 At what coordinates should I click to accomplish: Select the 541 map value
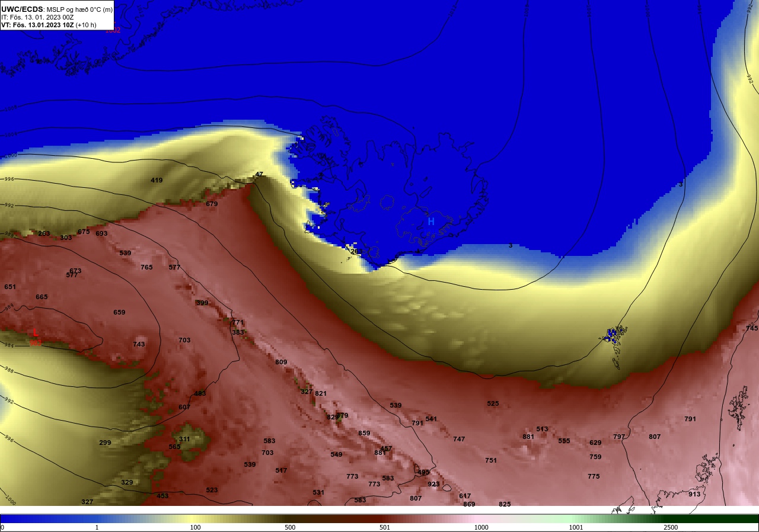coord(431,419)
